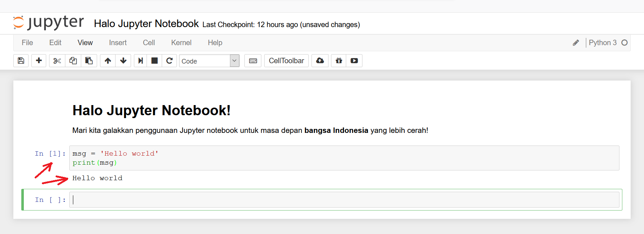Click the slideshow video icon in the toolbar

coord(354,61)
